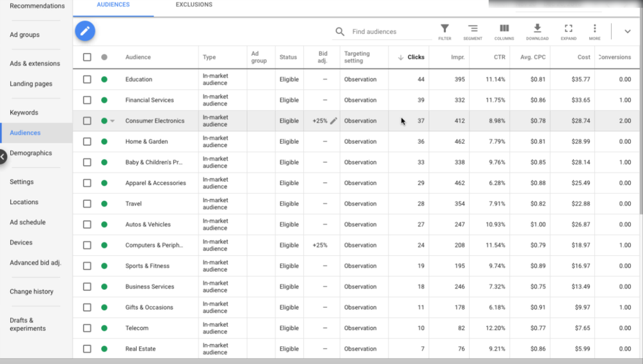Edit bid adjustment pencil for Consumer Electronics

pos(334,120)
